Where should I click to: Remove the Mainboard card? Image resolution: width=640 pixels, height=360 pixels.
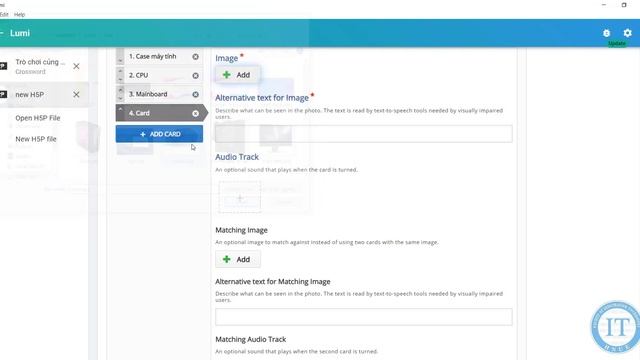[x=196, y=94]
